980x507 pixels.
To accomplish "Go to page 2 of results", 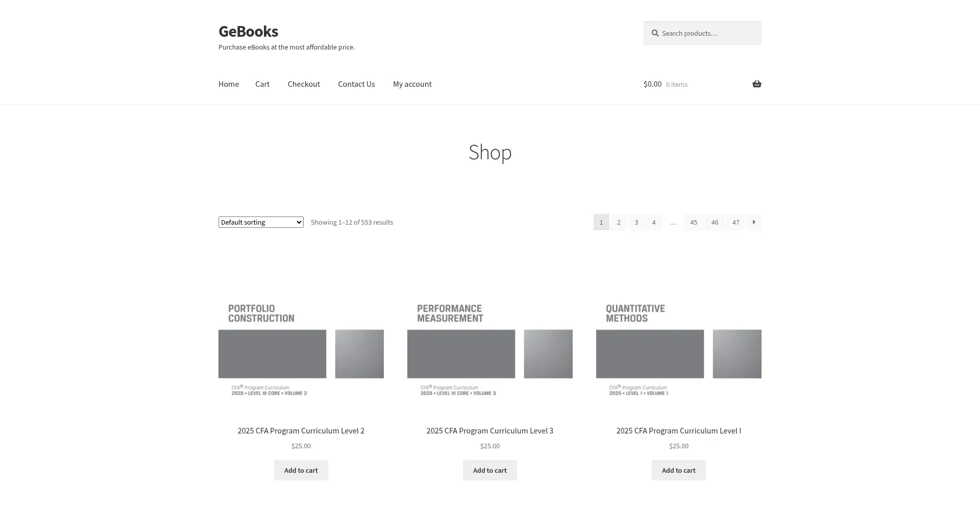I will pos(619,222).
